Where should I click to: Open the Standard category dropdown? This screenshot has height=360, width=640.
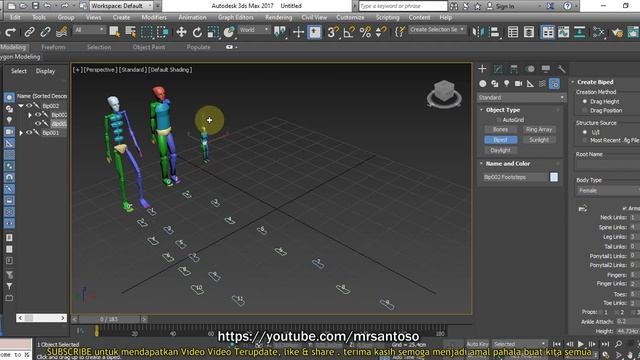tap(521, 98)
